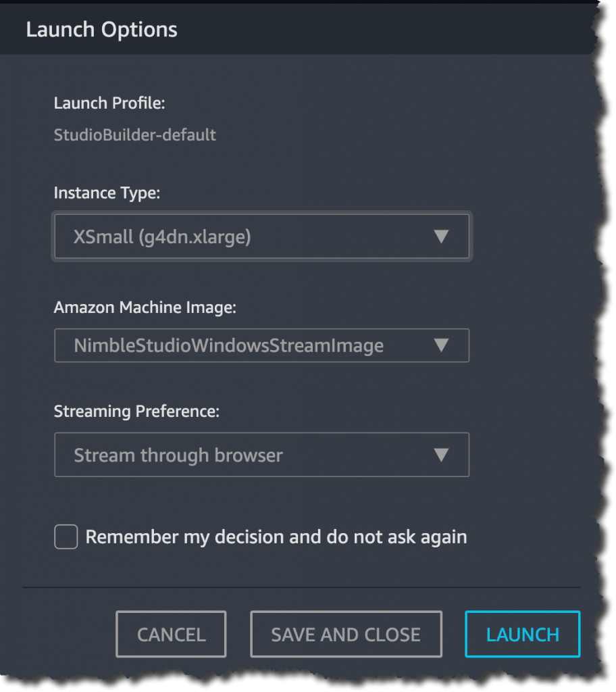The height and width of the screenshot is (692, 616).
Task: Select the StudioBuilder-default launch profile text
Action: click(x=134, y=135)
